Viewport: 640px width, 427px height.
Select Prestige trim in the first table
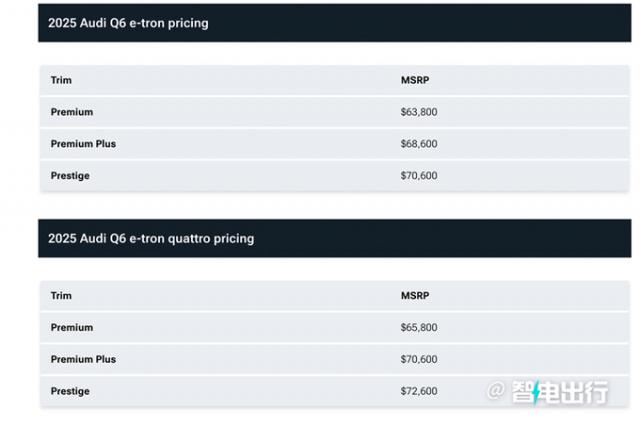tap(70, 176)
